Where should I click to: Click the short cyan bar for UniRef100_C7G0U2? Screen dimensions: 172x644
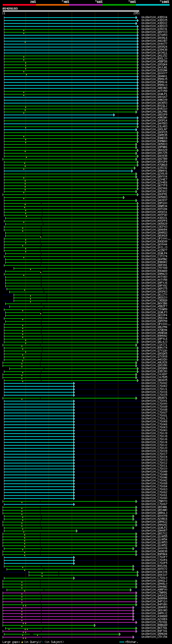tap(39, 383)
